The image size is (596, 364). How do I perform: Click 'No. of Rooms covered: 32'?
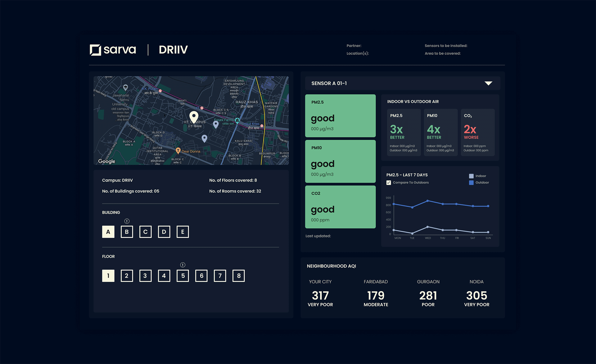[235, 191]
